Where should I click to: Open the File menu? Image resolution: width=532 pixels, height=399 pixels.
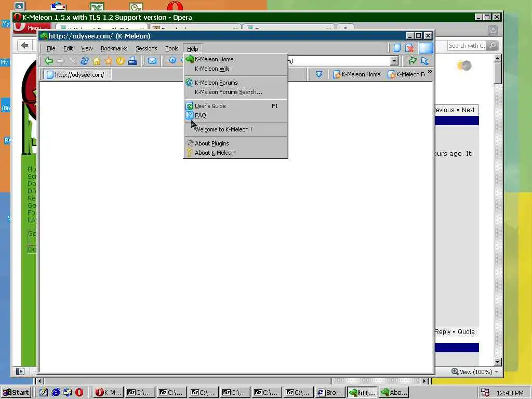pyautogui.click(x=51, y=48)
